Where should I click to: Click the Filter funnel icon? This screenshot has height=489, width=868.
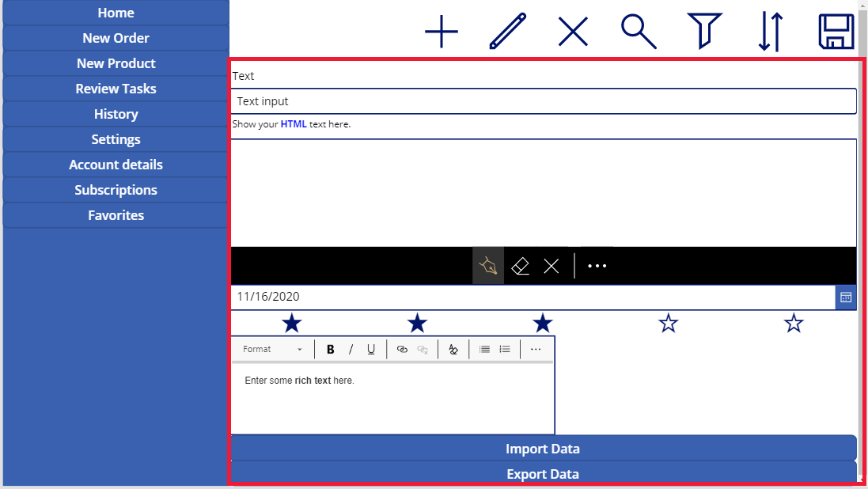703,32
